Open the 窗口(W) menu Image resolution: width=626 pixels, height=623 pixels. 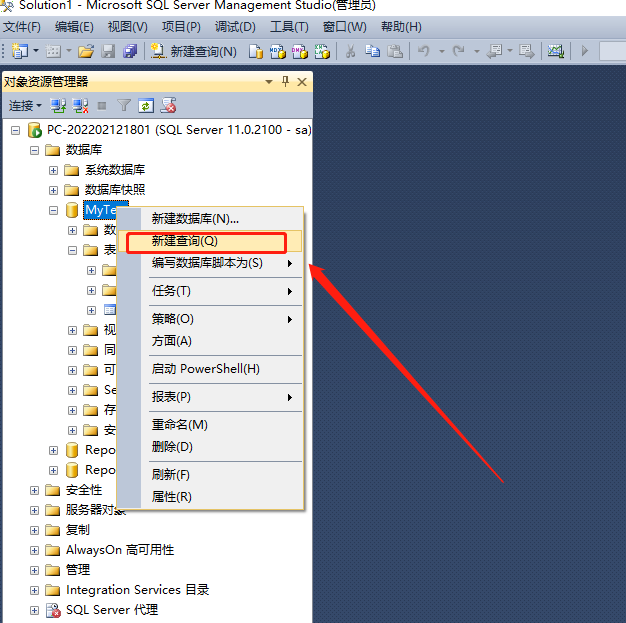click(x=345, y=27)
